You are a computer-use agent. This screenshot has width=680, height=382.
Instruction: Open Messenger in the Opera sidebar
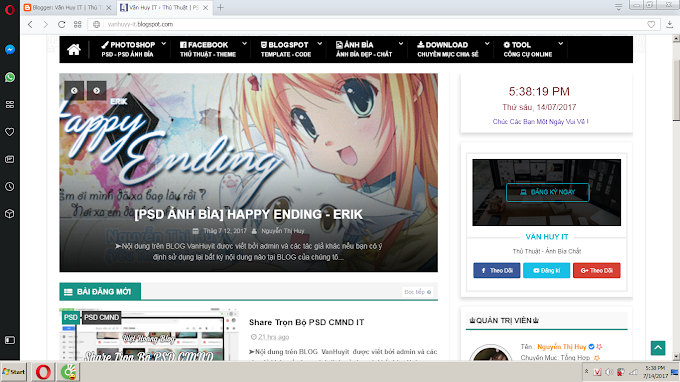(x=10, y=50)
